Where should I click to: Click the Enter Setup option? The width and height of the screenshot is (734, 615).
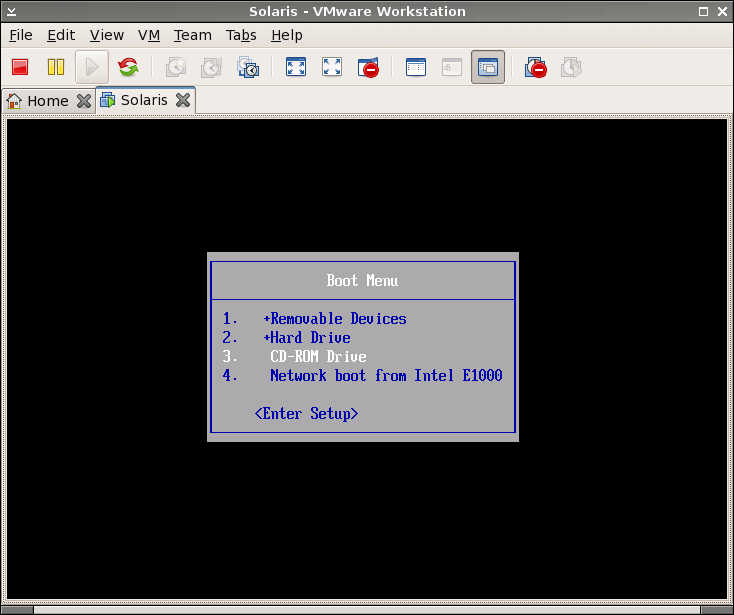[307, 414]
